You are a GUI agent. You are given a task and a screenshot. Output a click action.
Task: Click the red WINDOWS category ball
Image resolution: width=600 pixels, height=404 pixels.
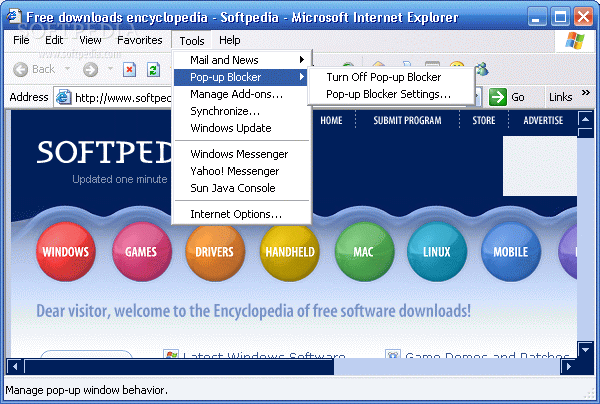[x=65, y=251]
